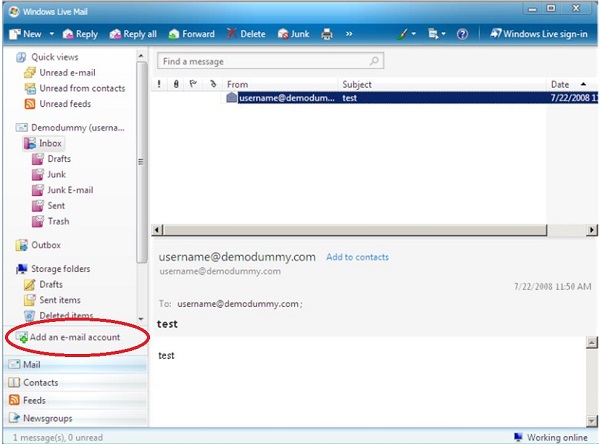600x444 pixels.
Task: Click the test subject cell
Action: coord(349,98)
